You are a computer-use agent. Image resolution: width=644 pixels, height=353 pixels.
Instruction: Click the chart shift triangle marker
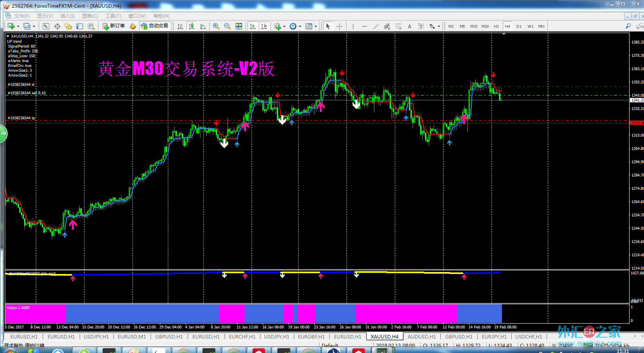coord(504,34)
